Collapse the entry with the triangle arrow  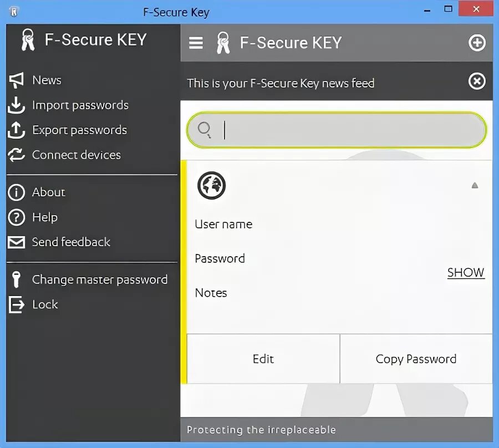coord(475,186)
